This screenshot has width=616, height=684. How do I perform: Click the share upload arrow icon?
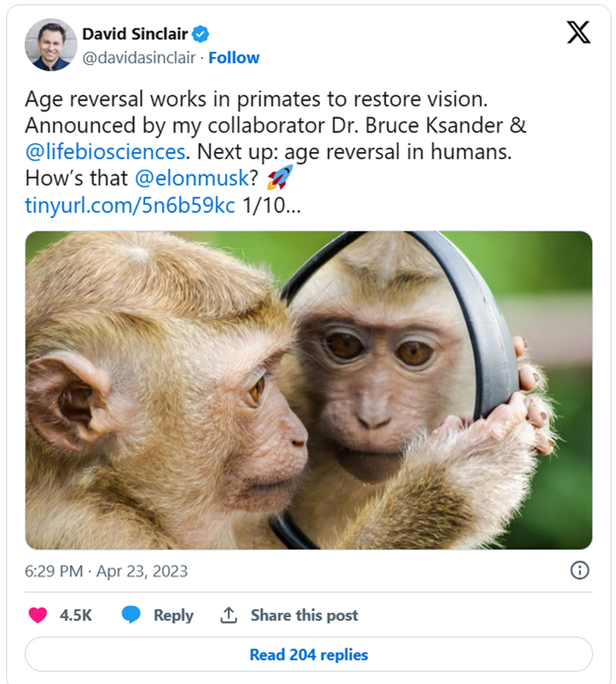point(228,615)
